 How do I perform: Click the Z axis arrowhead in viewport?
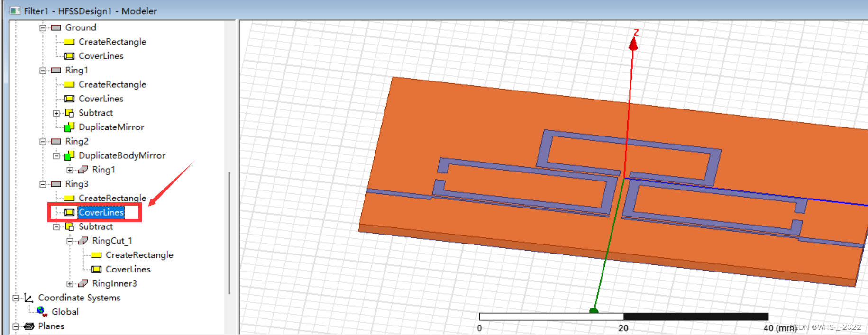(x=633, y=44)
